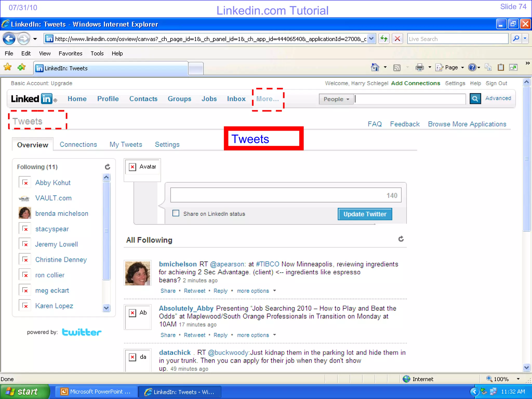532x399 pixels.
Task: Click the browser Back arrow button
Action: (x=9, y=39)
